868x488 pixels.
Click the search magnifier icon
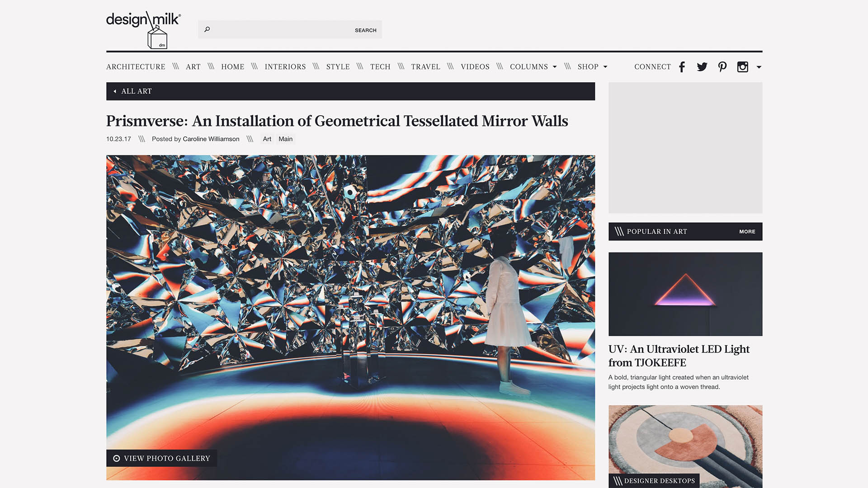[207, 29]
